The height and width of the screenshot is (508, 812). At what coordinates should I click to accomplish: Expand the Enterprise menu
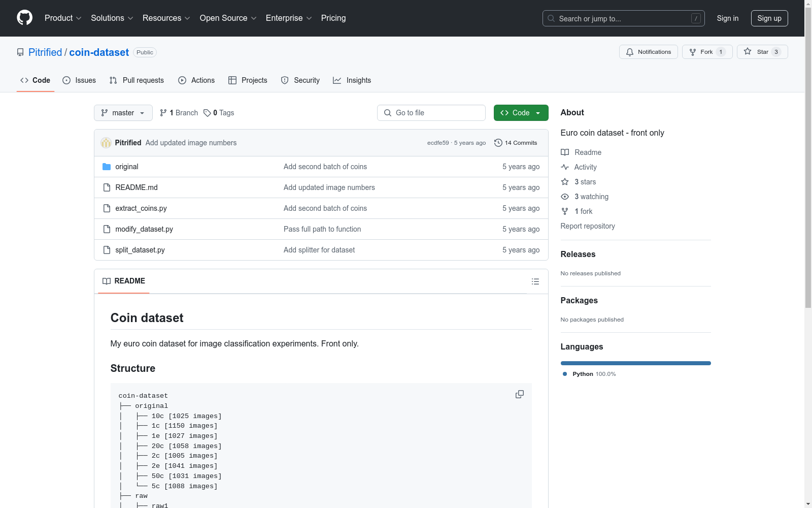pyautogui.click(x=288, y=18)
